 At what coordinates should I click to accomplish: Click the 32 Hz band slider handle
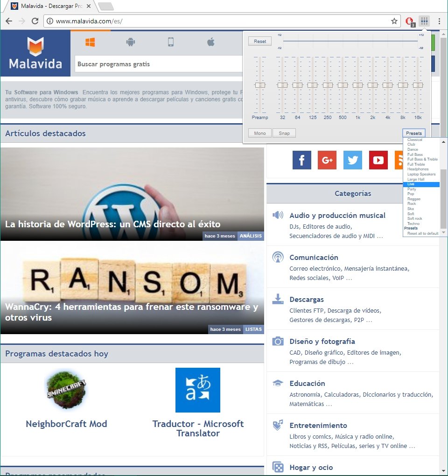point(282,85)
